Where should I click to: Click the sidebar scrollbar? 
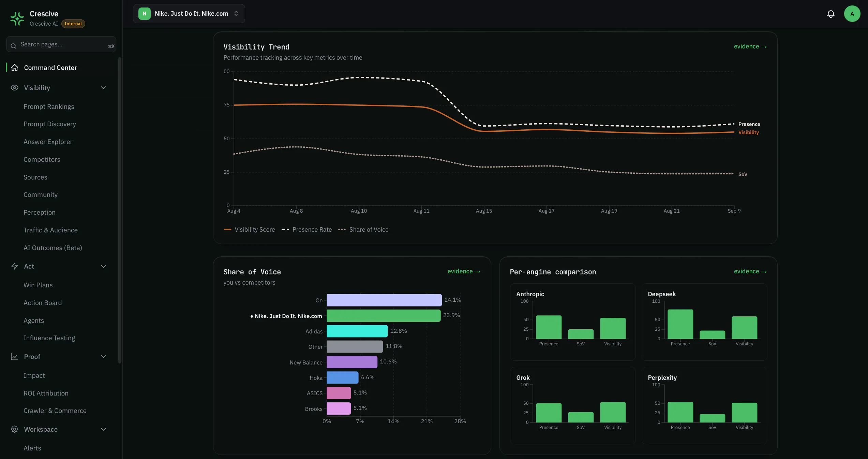pos(120,211)
